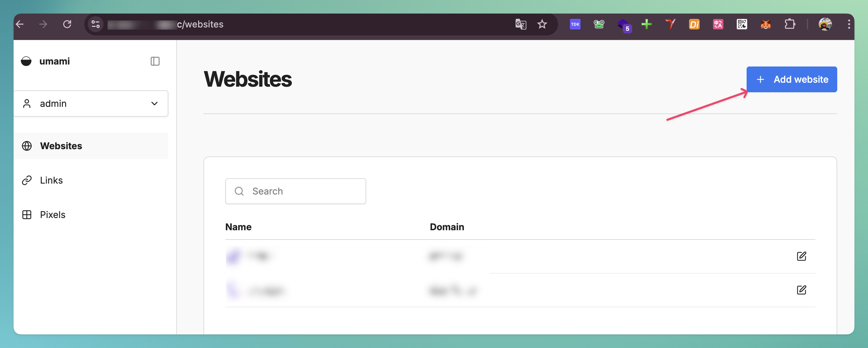Go back to previous page

20,24
